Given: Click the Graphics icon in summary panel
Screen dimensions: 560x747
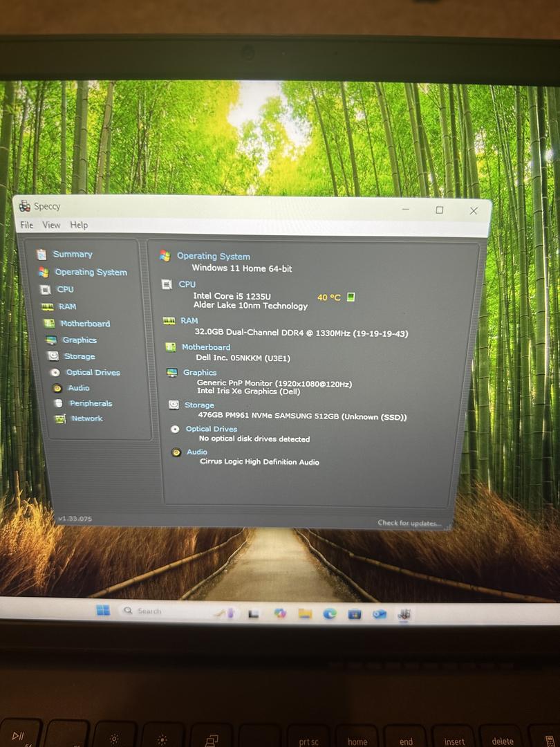Looking at the screenshot, I should click(x=172, y=373).
